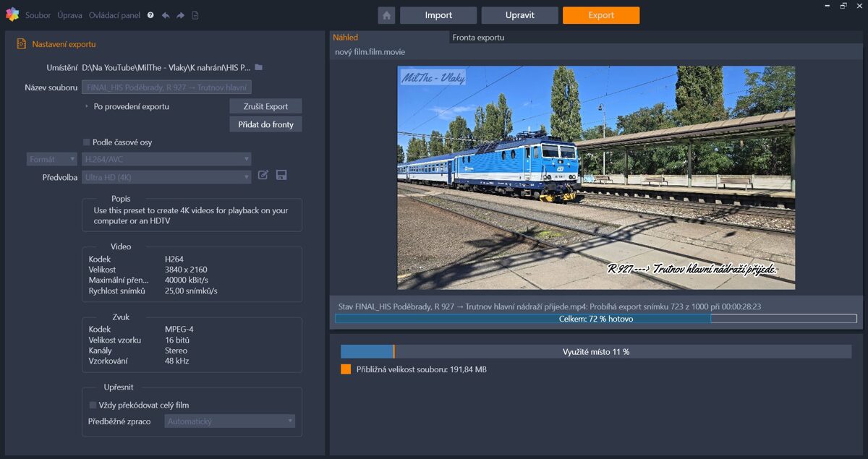Open the log document icon in toolbar
Screen dimensions: 868x459
click(x=195, y=14)
